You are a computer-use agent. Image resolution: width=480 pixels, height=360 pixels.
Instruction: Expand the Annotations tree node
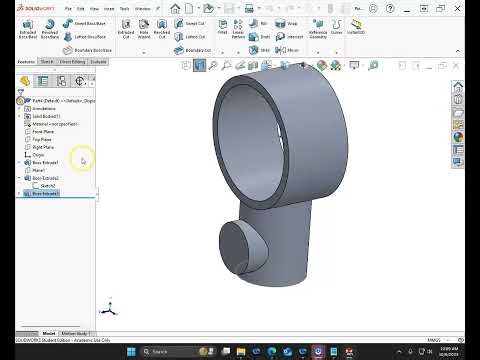tap(19, 109)
